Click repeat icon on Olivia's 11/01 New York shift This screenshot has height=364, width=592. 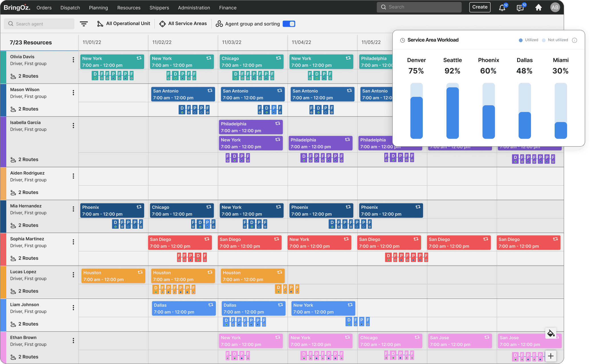pos(139,58)
